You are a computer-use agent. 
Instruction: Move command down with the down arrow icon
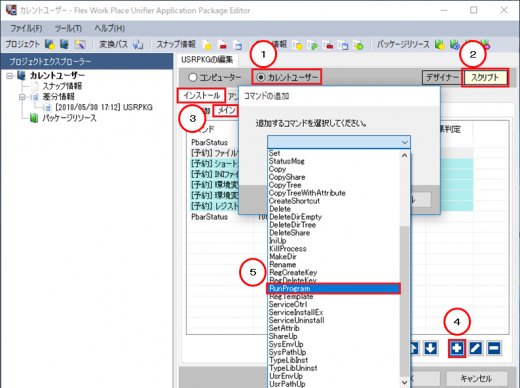tap(430, 348)
